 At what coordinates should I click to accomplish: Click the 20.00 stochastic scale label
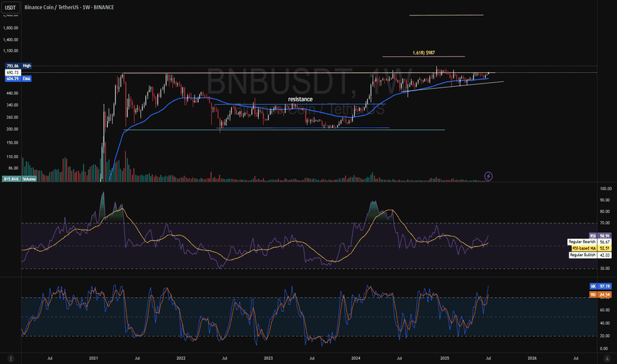[x=604, y=336]
